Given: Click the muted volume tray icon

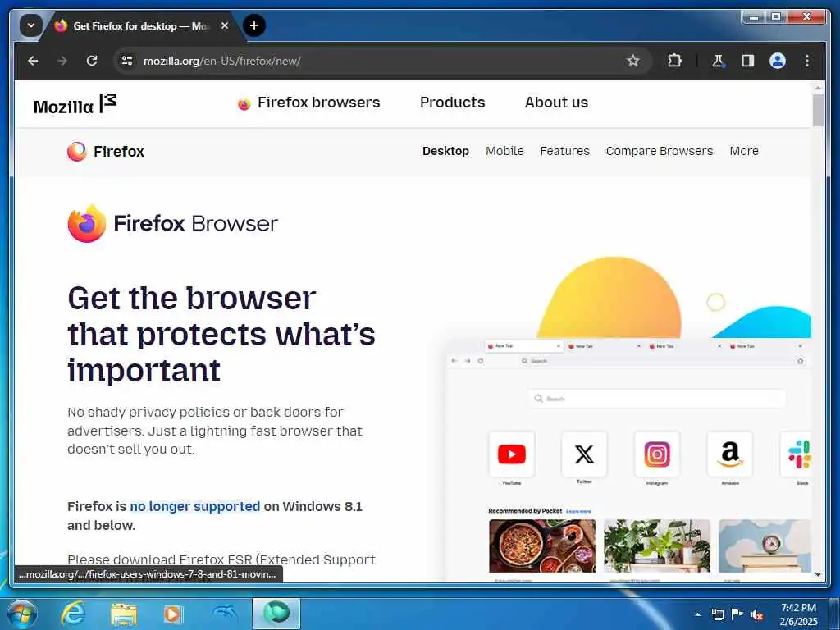Looking at the screenshot, I should (757, 615).
